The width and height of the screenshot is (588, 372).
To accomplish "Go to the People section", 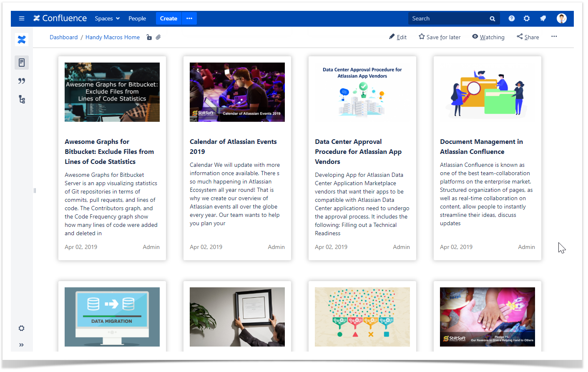I will point(137,18).
